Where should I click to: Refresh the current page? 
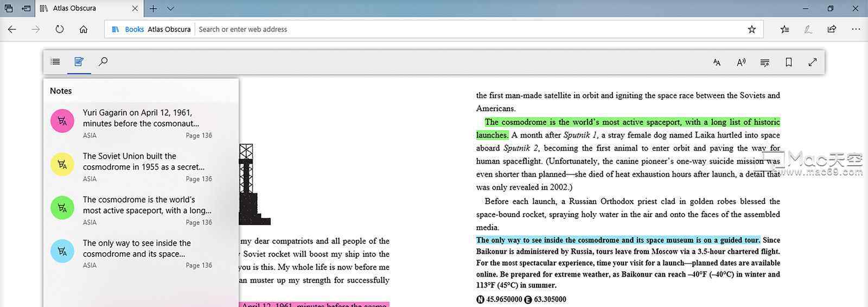coord(60,29)
